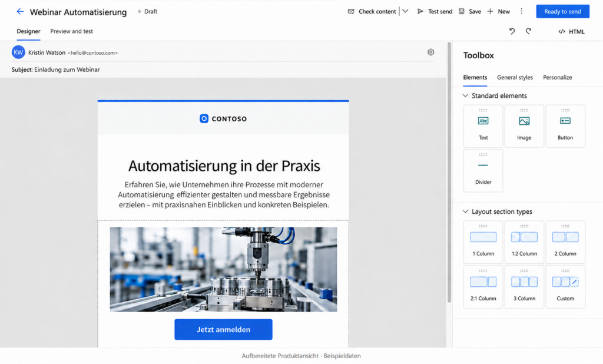Click the Check content envelope icon
This screenshot has width=603, height=364.
351,12
